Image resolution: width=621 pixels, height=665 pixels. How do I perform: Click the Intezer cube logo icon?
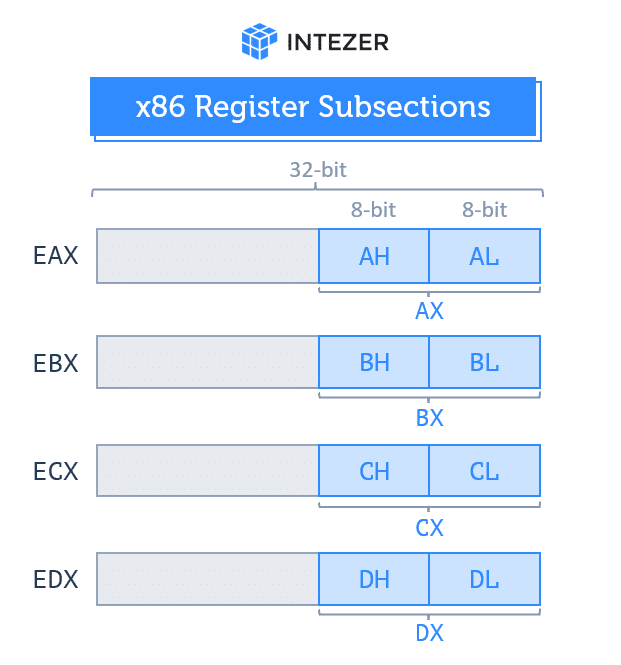coord(259,41)
